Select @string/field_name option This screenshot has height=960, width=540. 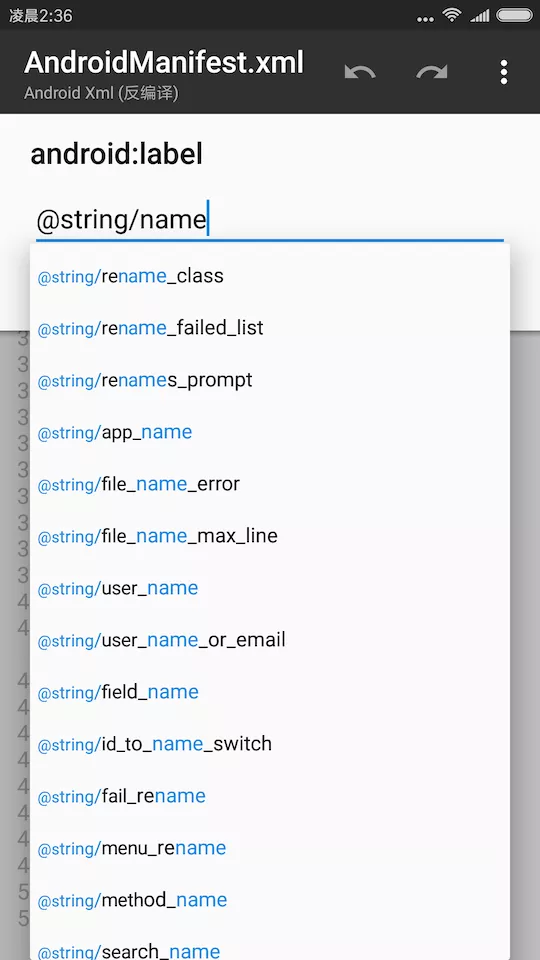point(270,692)
